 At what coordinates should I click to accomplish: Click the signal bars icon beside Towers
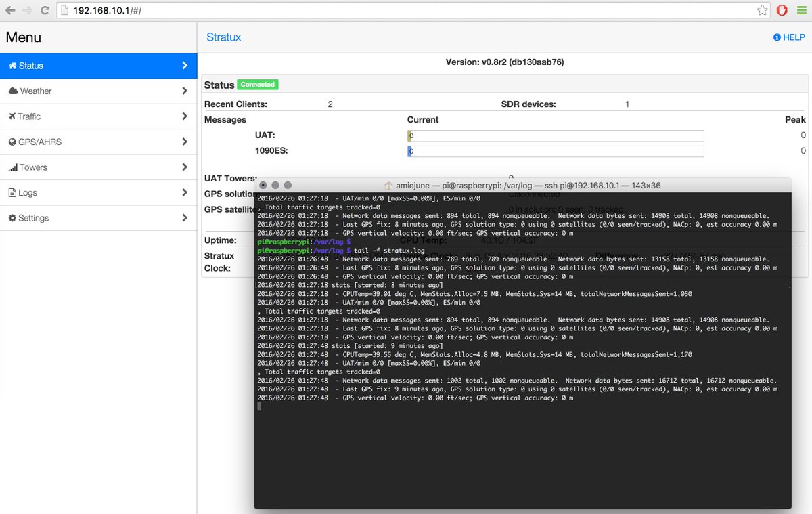(13, 167)
